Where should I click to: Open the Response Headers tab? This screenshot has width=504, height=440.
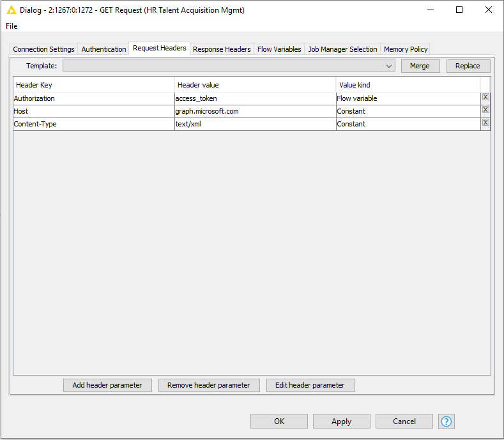click(x=222, y=49)
